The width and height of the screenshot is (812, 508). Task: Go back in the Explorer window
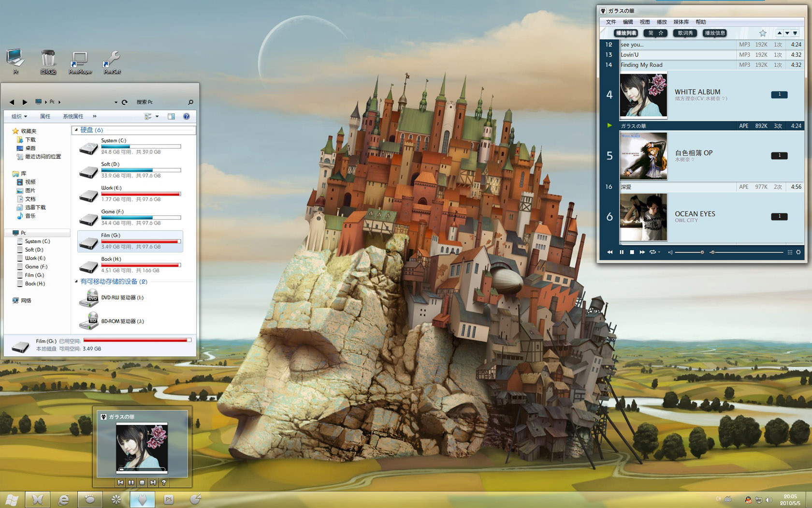coord(12,102)
